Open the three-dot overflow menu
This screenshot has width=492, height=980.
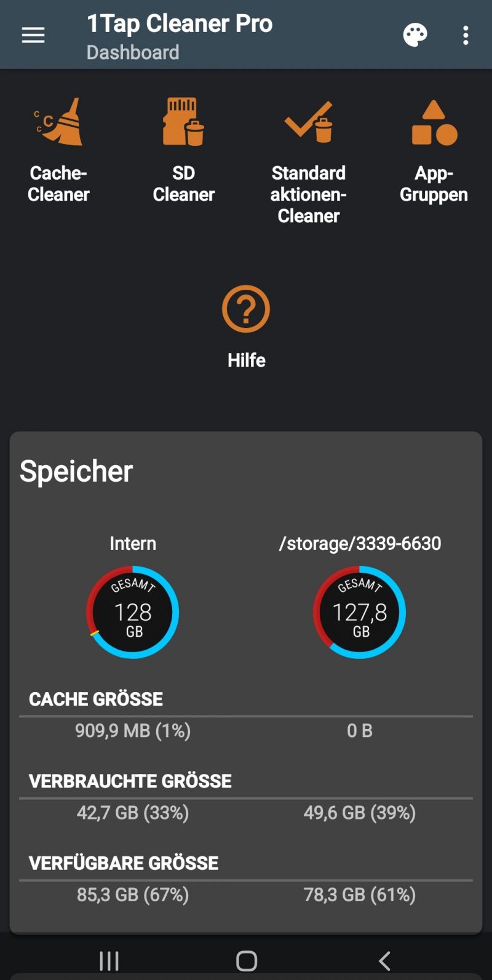(466, 35)
